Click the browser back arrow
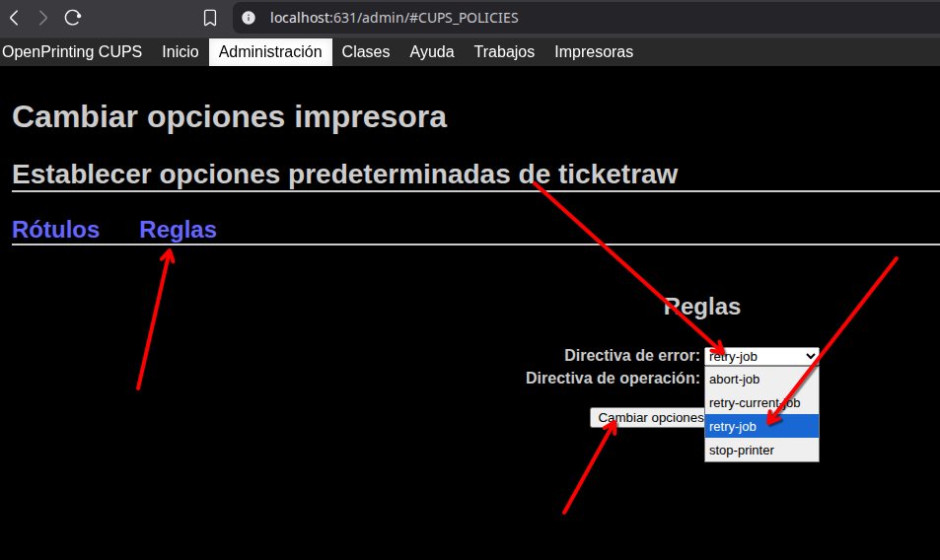 tap(15, 18)
